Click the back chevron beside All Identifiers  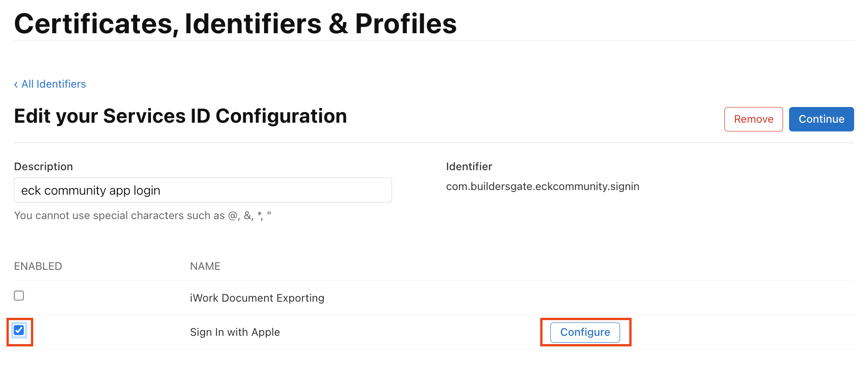[x=16, y=84]
